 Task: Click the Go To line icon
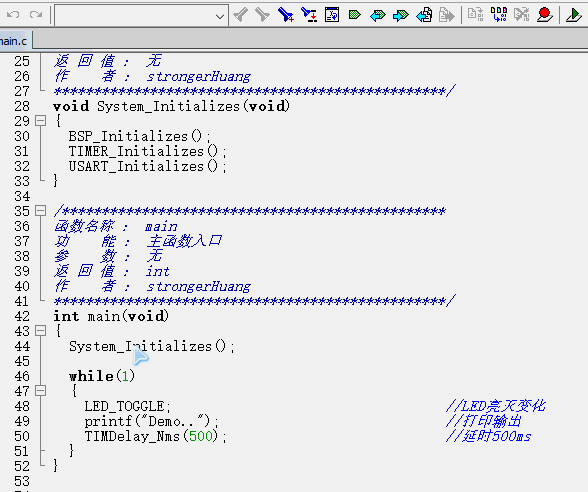[x=332, y=15]
